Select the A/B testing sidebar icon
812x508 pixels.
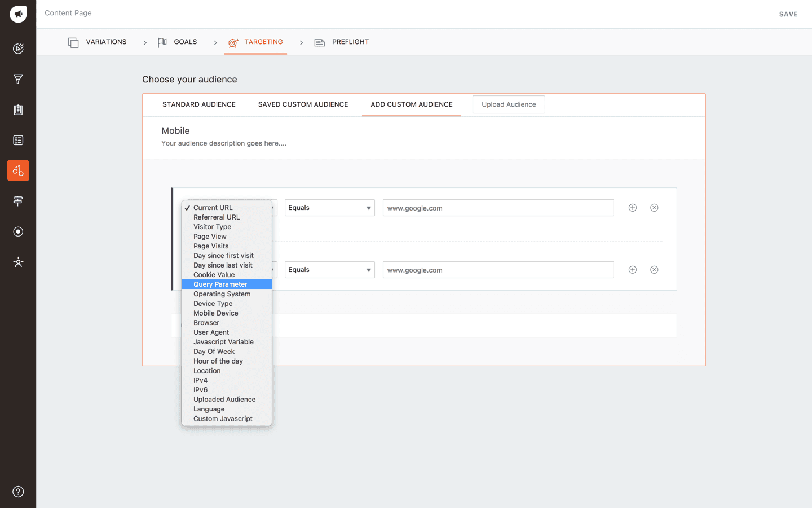pos(18,170)
